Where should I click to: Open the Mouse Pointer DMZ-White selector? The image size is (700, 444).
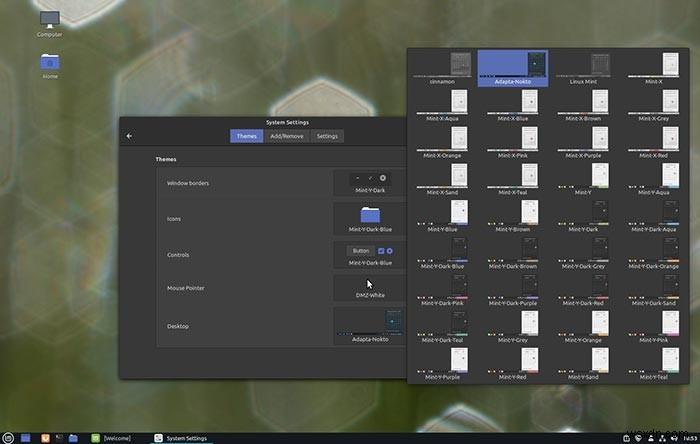pyautogui.click(x=370, y=288)
